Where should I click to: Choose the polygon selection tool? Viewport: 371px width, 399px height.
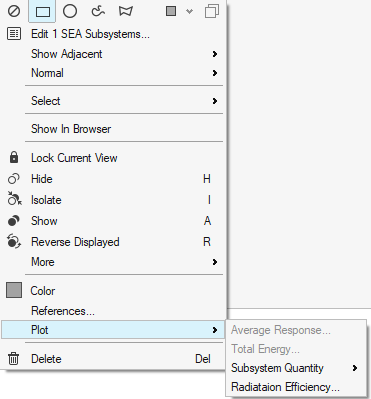point(126,11)
